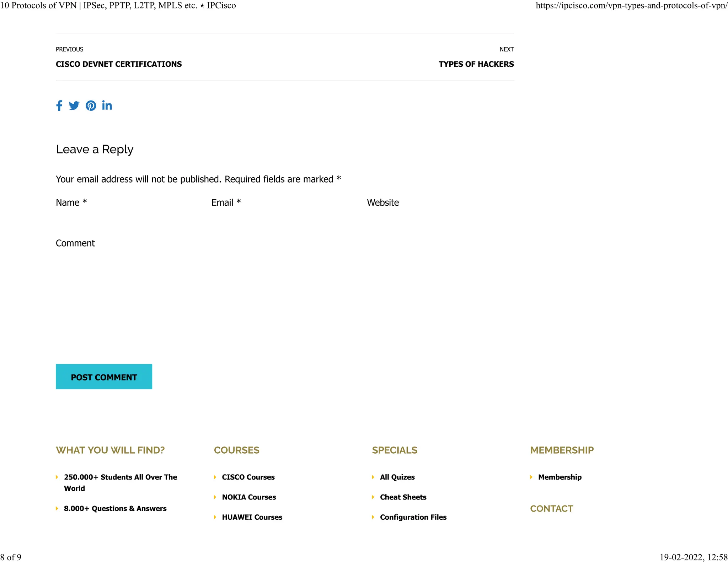This screenshot has height=562, width=728.
Task: Open All Quizes in Specials
Action: pyautogui.click(x=397, y=477)
